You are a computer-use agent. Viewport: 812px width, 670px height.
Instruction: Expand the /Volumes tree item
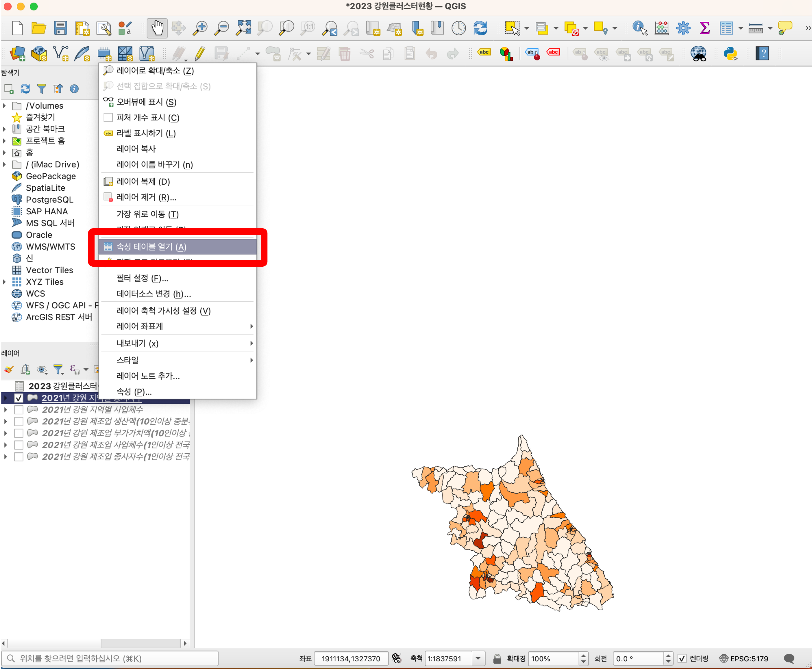(5, 105)
